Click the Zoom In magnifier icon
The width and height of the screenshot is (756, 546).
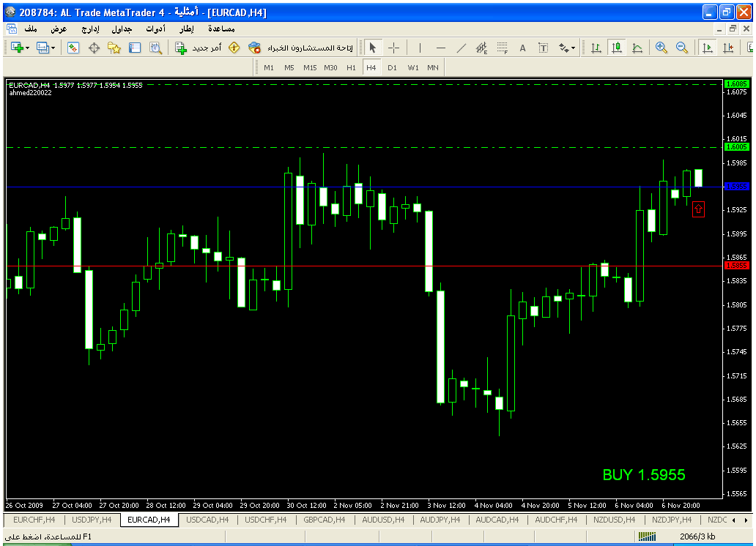pyautogui.click(x=661, y=48)
